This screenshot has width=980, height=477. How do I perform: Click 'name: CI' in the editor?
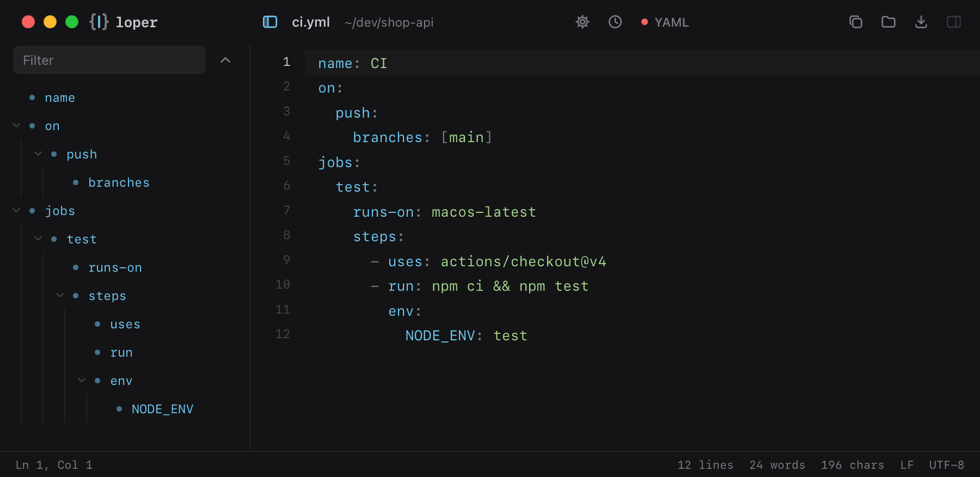(353, 64)
